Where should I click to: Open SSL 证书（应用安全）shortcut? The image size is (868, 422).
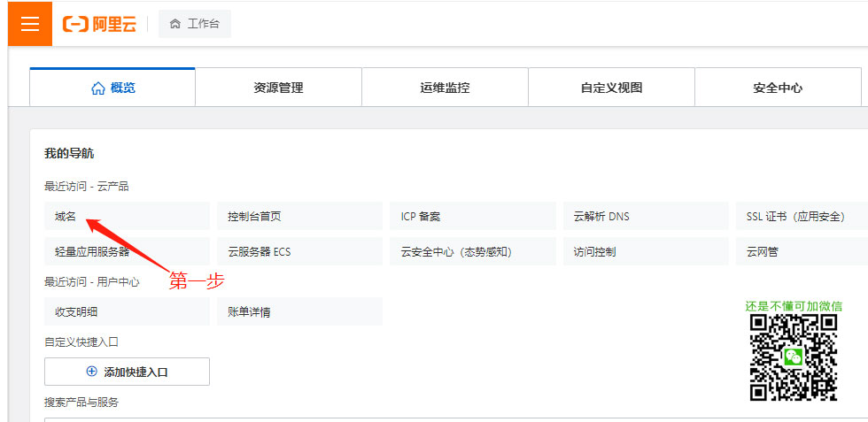[802, 216]
